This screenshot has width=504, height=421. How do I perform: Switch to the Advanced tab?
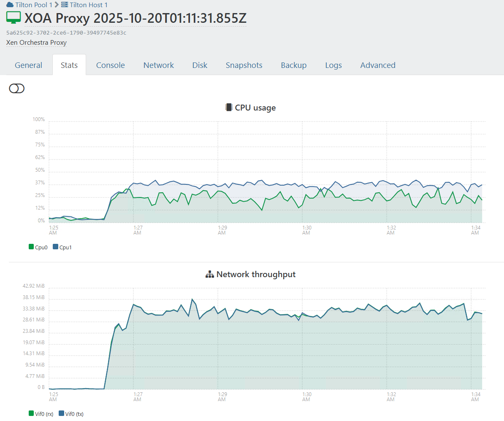tap(377, 65)
